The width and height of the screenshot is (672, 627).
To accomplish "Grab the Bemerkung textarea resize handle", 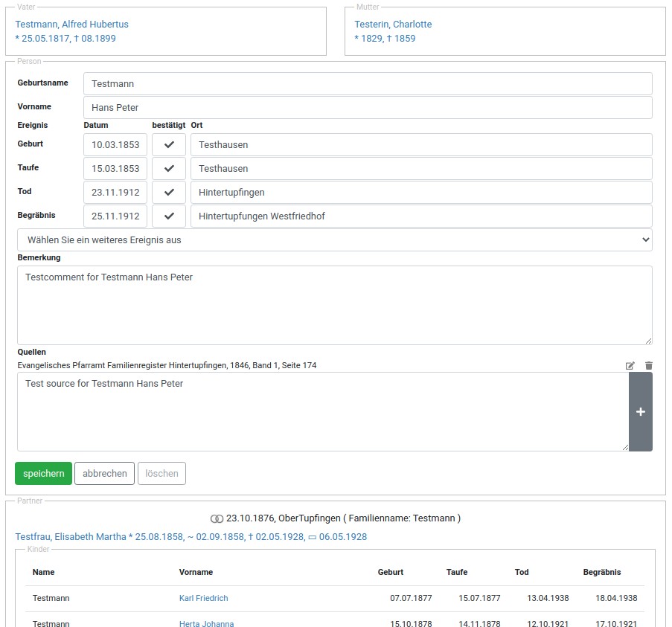I will 648,341.
